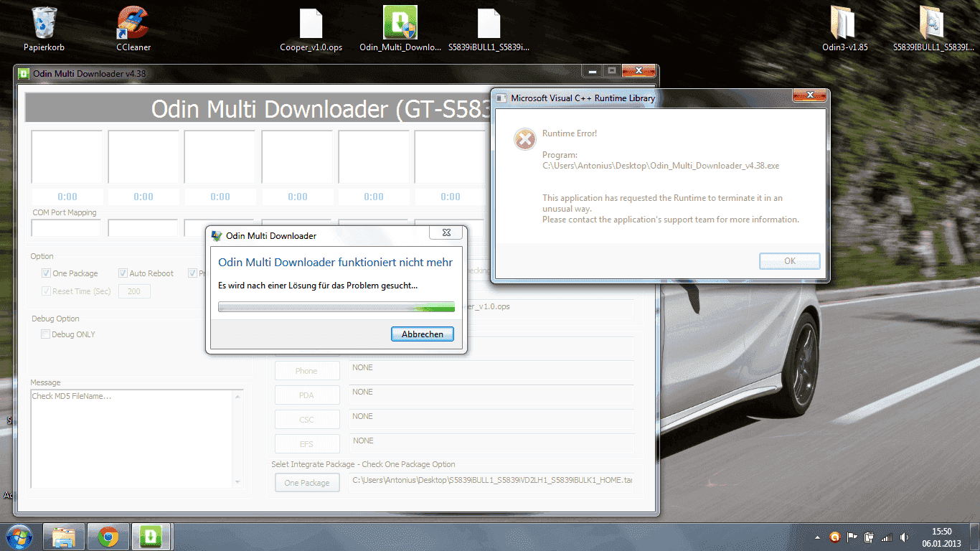Screen dimensions: 980x551
Task: Click the red error icon in Runtime dialog
Action: (525, 138)
